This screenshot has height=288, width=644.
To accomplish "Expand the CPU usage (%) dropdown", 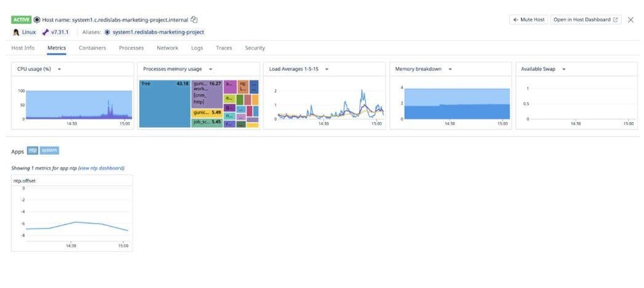I will coord(59,69).
